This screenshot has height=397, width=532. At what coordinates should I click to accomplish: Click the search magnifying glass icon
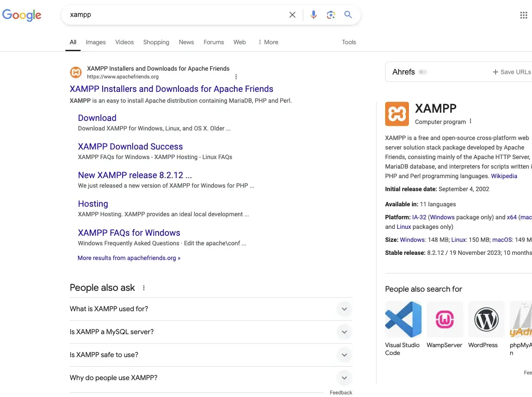[x=348, y=14]
